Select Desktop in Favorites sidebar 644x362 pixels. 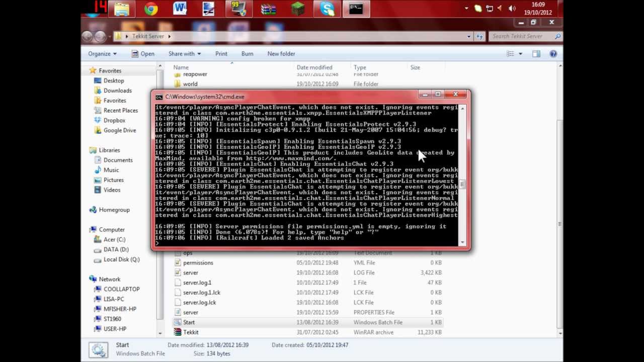coord(114,80)
